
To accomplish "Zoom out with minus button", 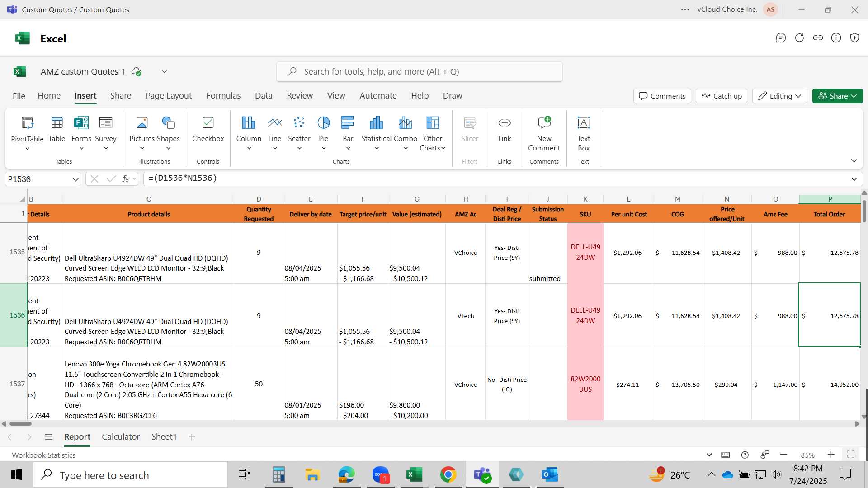I will pos(784,455).
